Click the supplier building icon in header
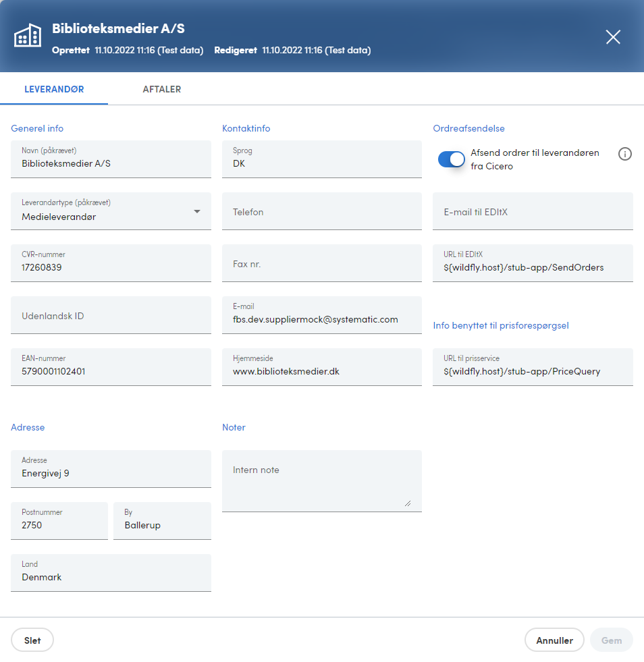644x662 pixels. 28,36
